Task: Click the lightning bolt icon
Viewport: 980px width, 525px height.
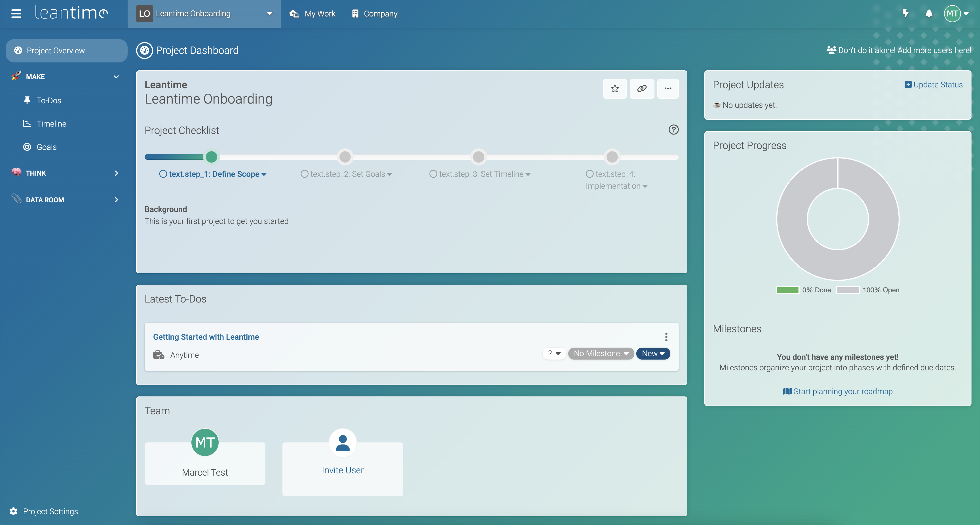Action: pyautogui.click(x=905, y=14)
